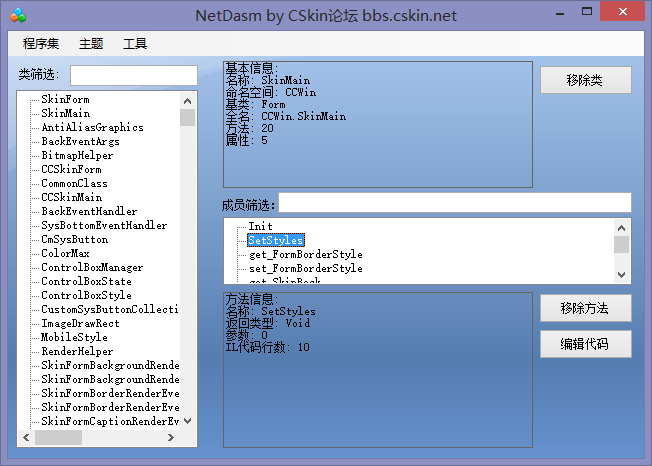
Task: Click the 移除方法 button
Action: point(585,308)
